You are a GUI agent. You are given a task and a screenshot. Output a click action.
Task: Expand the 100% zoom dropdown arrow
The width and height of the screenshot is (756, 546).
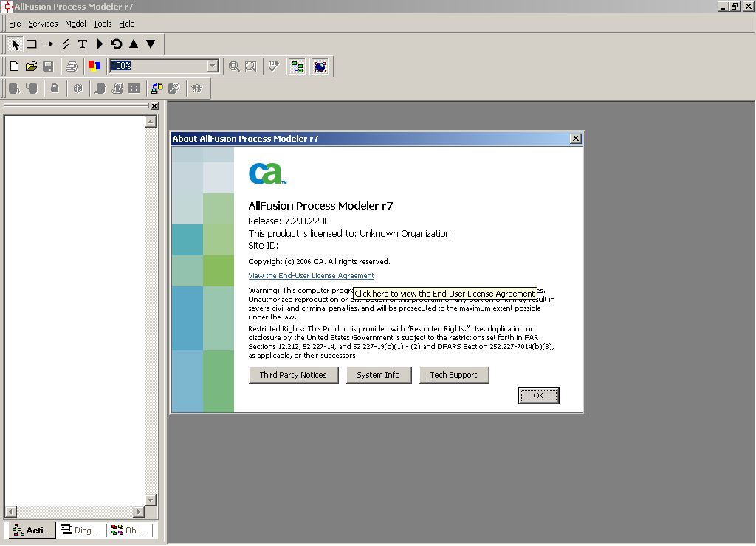(213, 66)
